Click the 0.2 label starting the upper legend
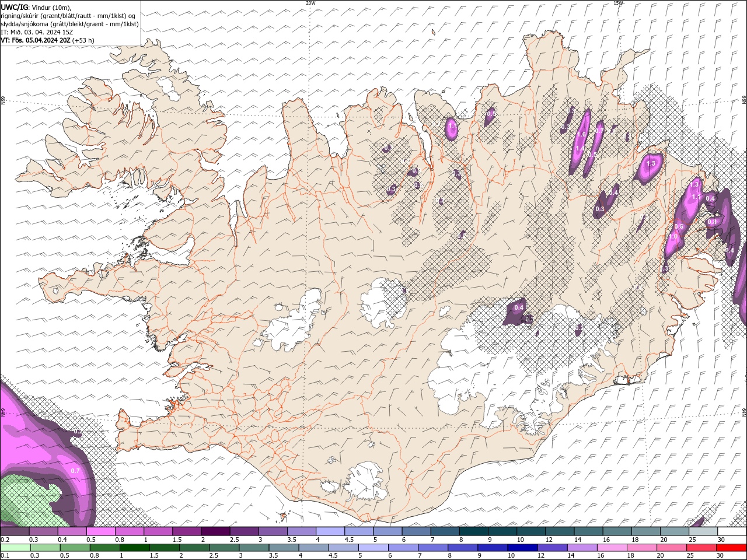 (x=5, y=540)
